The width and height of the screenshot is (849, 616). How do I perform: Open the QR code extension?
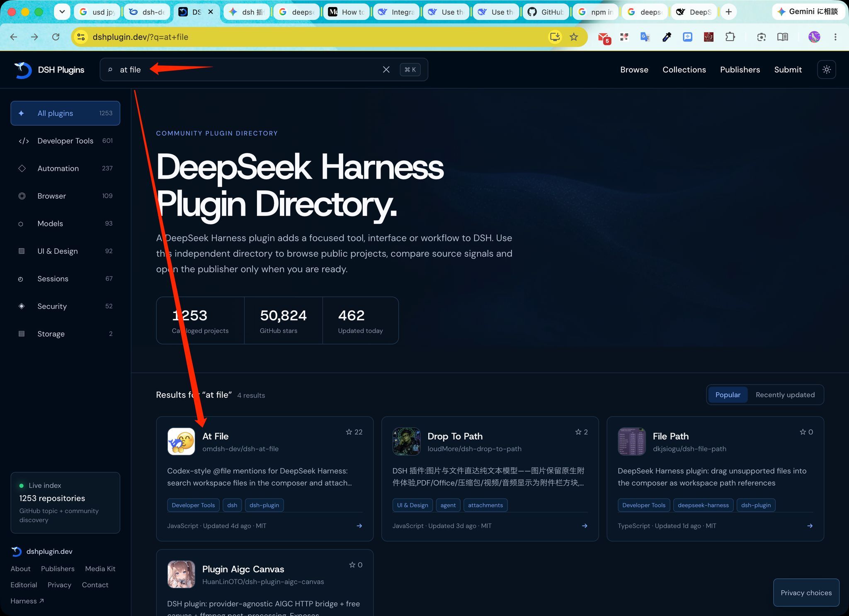[624, 37]
